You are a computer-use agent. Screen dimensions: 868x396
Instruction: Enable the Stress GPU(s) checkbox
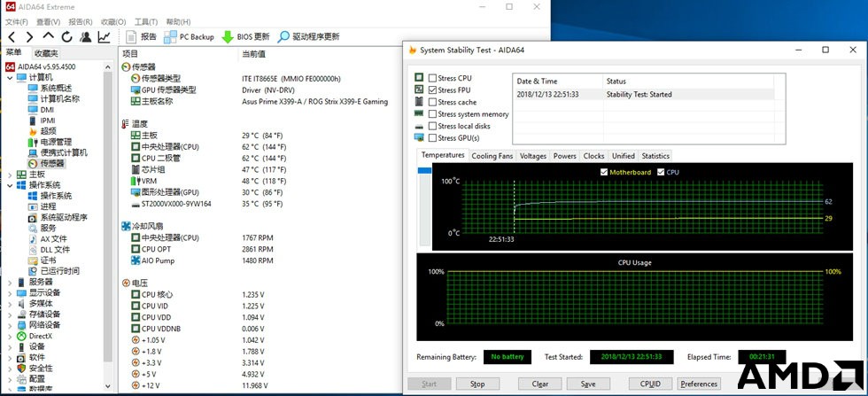pyautogui.click(x=432, y=138)
